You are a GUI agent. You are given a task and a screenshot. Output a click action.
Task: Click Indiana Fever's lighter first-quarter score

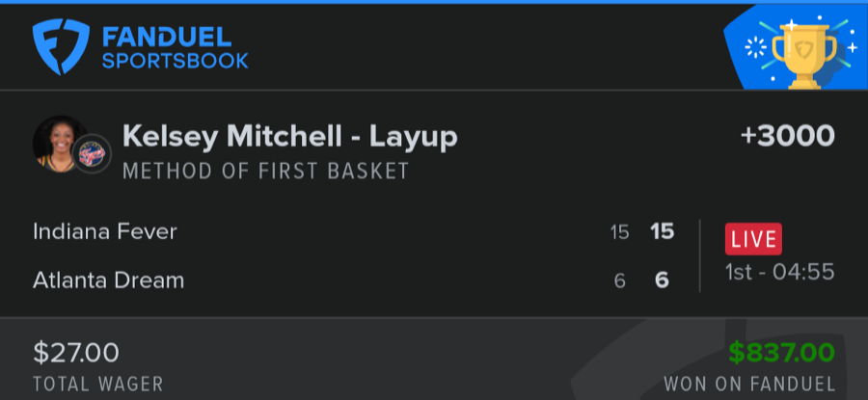point(619,232)
